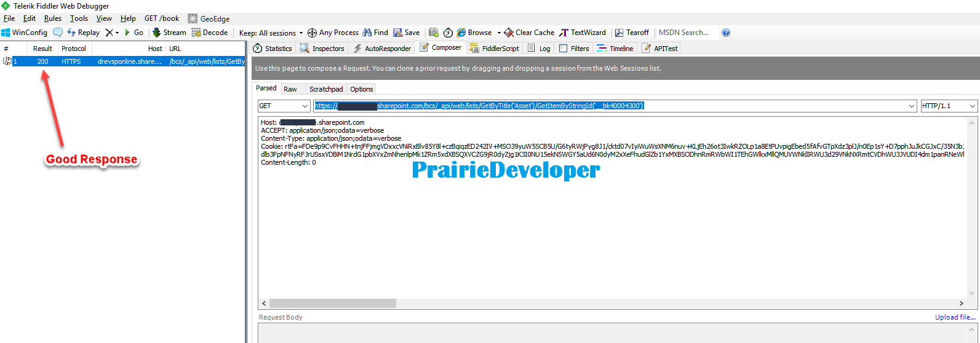Open the Help menu
Image resolution: width=980 pixels, height=343 pixels.
(x=128, y=18)
